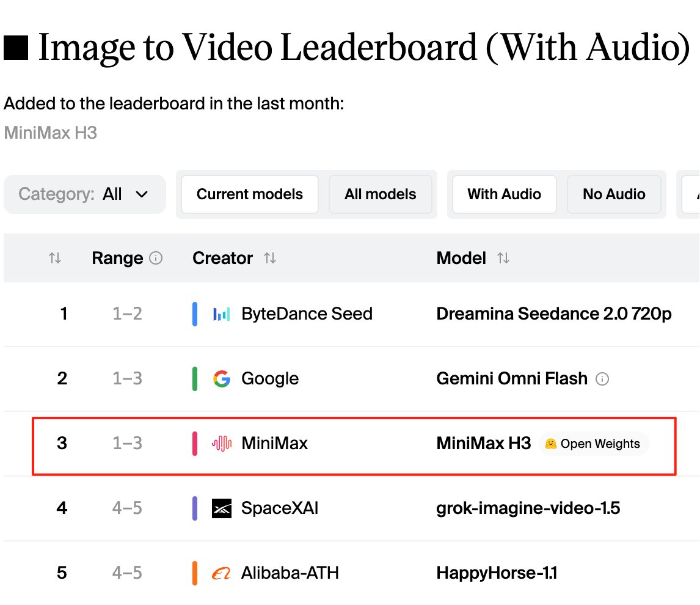
Task: Click the Model column header
Action: [461, 258]
